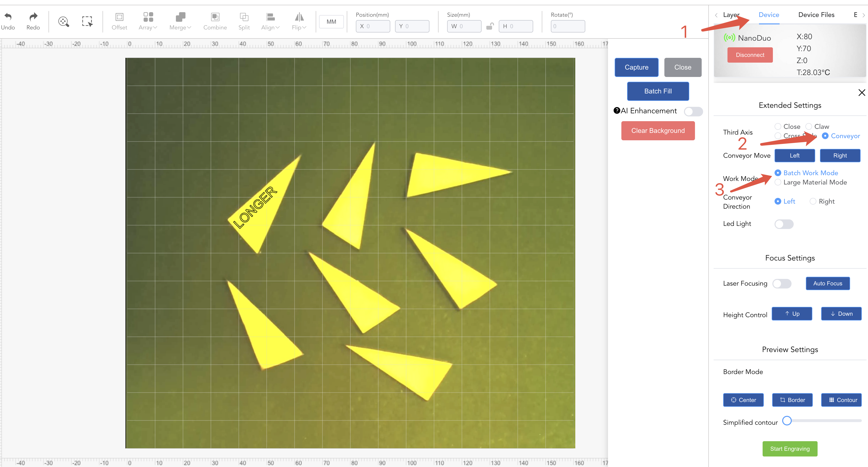Click the NanoDuo connection signal icon
Image resolution: width=868 pixels, height=467 pixels.
point(729,38)
